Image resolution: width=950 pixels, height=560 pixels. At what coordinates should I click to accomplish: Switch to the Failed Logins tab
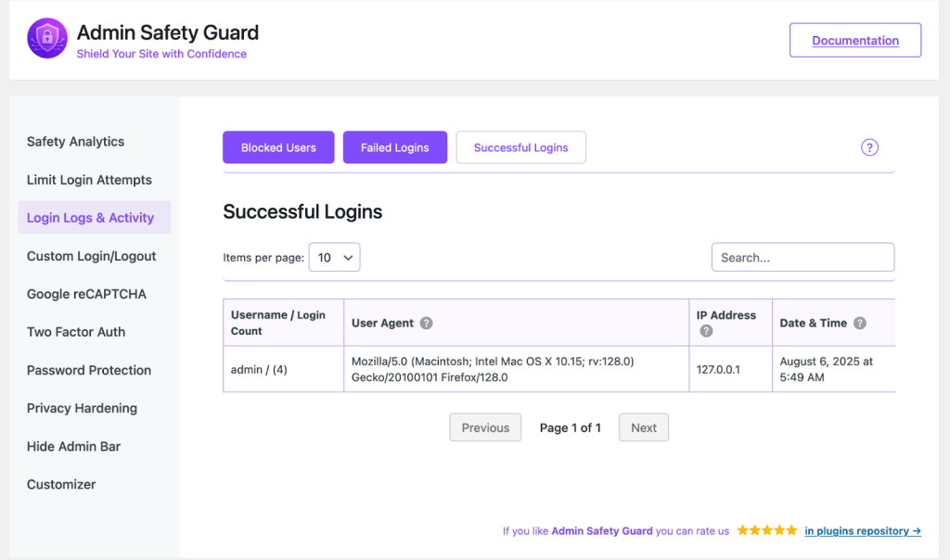coord(395,147)
